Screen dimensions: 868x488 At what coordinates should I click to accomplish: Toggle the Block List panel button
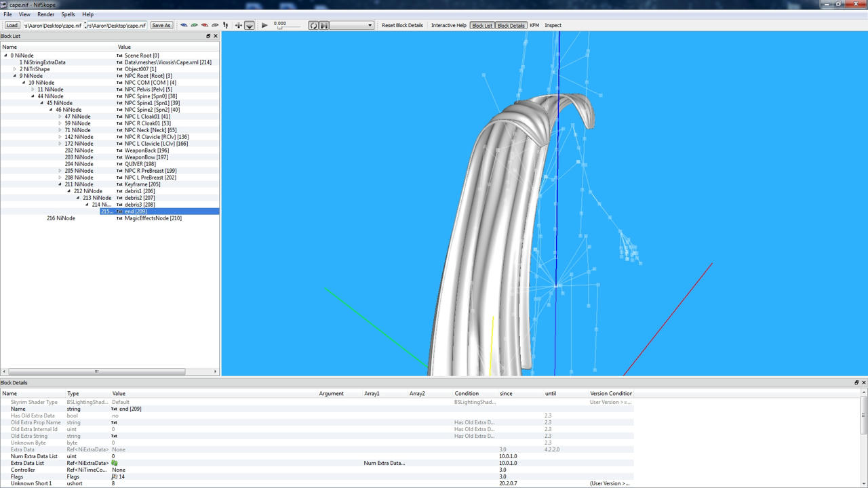pos(482,26)
